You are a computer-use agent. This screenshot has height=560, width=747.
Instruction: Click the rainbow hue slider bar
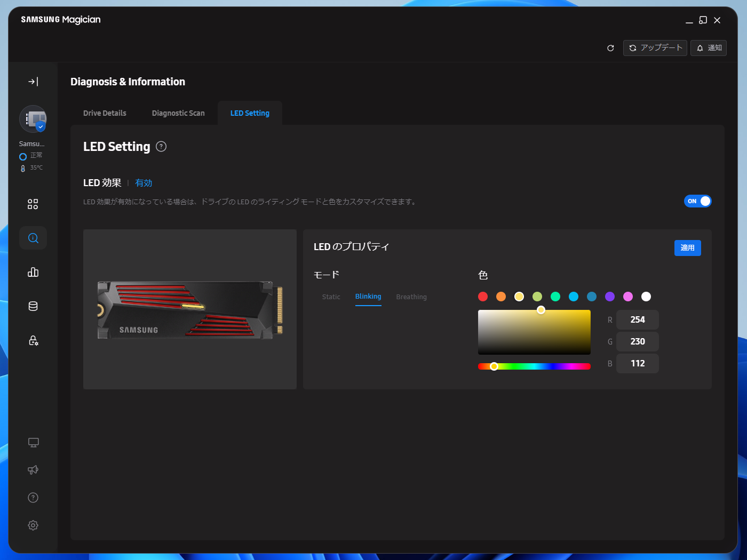pyautogui.click(x=534, y=366)
